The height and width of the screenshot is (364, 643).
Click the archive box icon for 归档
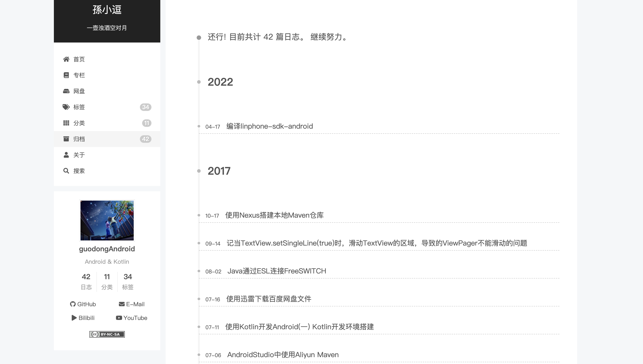point(66,139)
